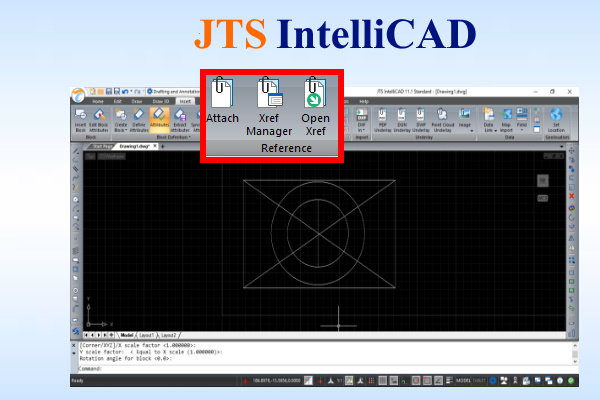The image size is (600, 400).
Task: Open the WCS coordinate system dropdown
Action: point(543,198)
